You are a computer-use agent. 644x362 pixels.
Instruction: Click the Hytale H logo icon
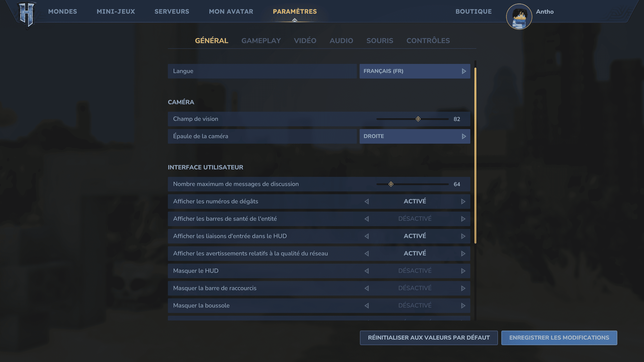coord(26,15)
